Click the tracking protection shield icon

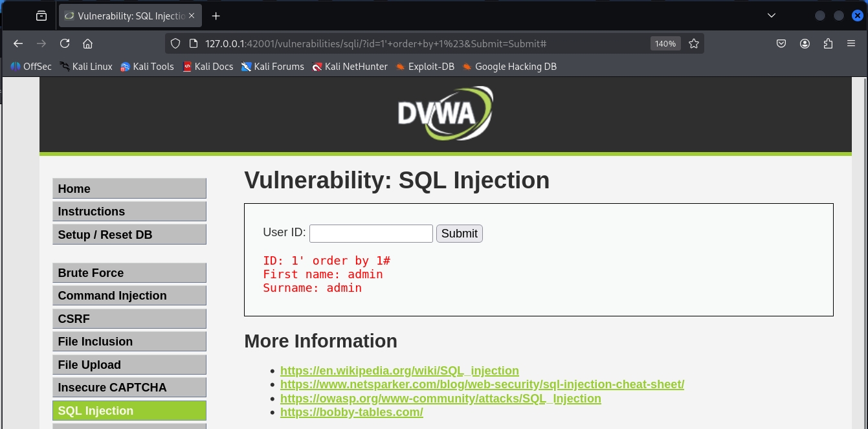coord(175,43)
